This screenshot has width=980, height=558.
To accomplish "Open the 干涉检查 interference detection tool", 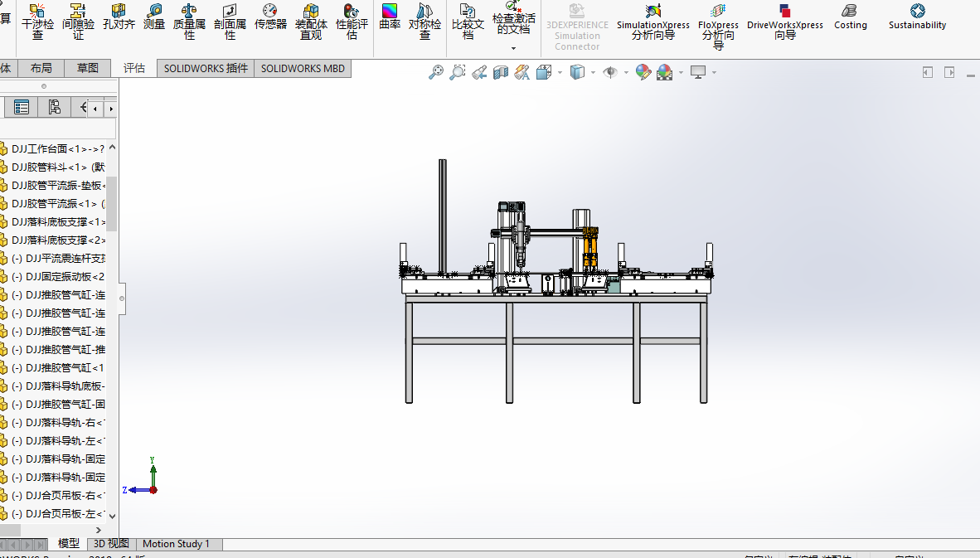I will tap(37, 20).
